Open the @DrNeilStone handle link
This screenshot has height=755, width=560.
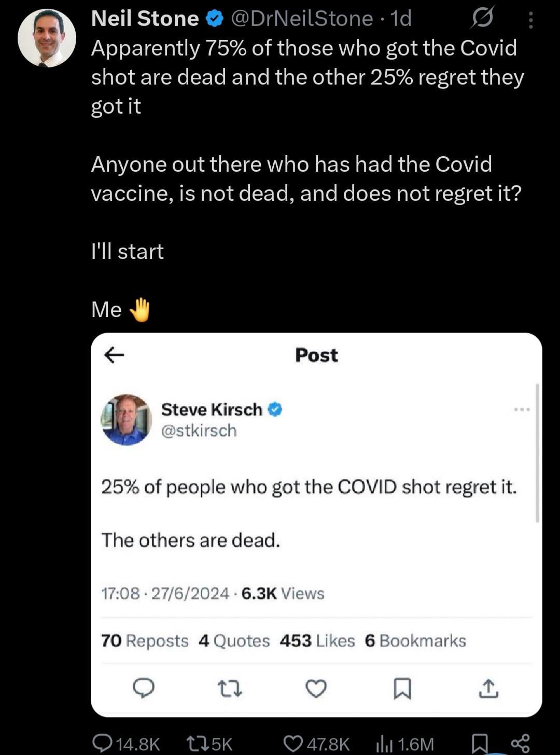(301, 19)
